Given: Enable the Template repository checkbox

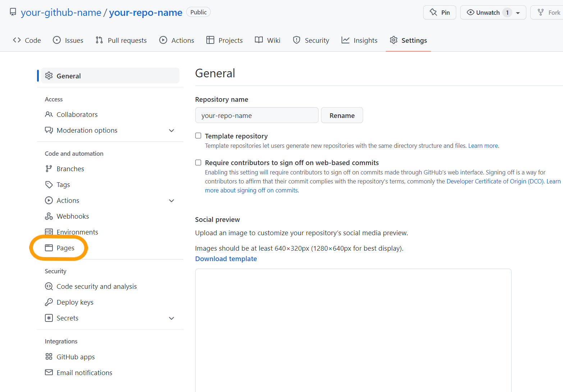Looking at the screenshot, I should pyautogui.click(x=198, y=136).
